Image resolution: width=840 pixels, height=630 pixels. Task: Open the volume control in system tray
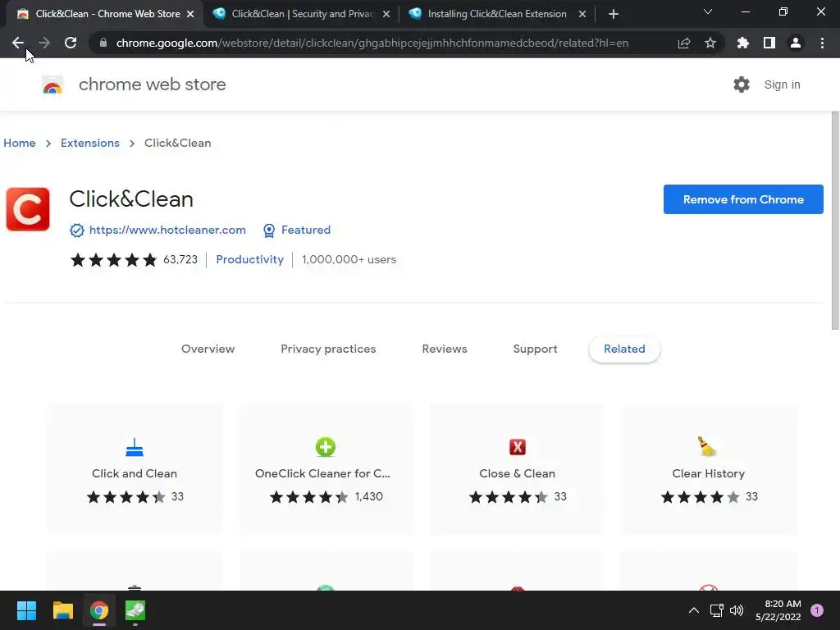pyautogui.click(x=737, y=610)
